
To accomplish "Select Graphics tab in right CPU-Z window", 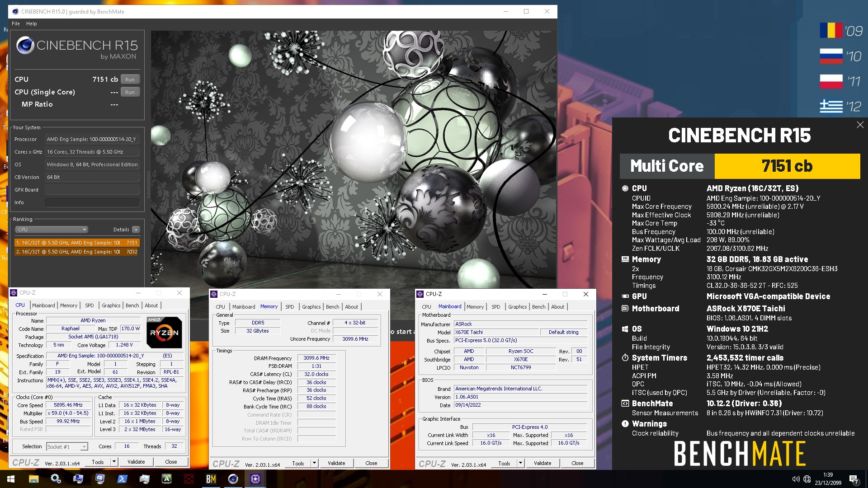I will [518, 307].
